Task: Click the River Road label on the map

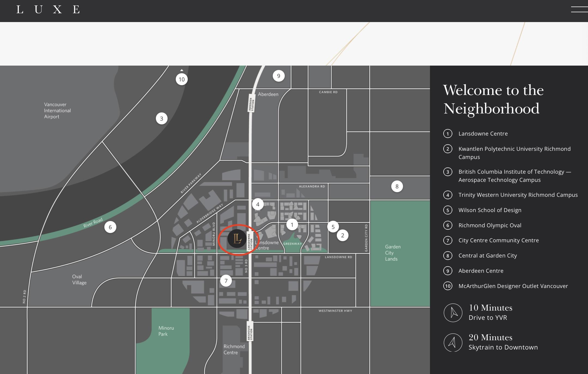Action: pos(93,222)
